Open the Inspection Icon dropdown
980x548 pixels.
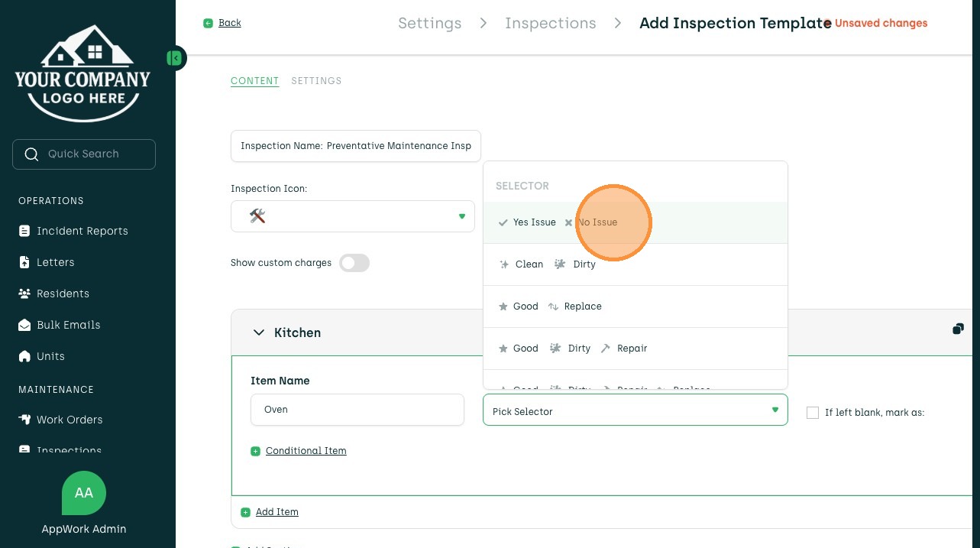pos(353,216)
